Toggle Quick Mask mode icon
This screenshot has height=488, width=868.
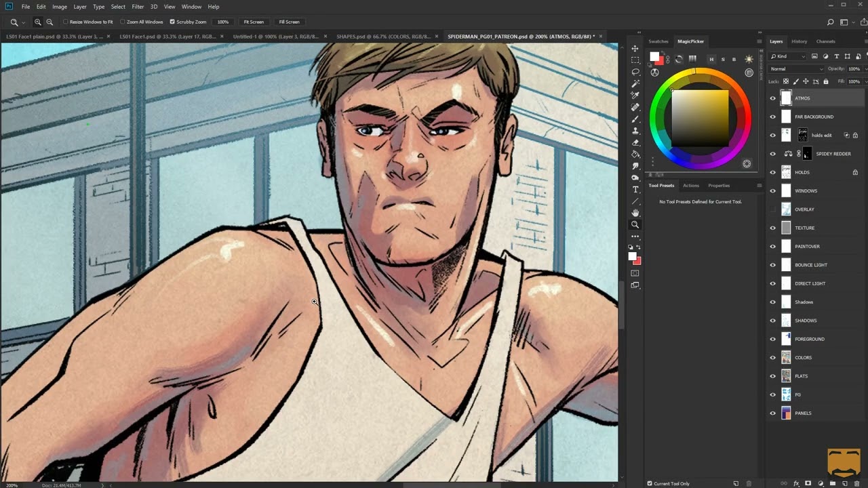coord(635,273)
